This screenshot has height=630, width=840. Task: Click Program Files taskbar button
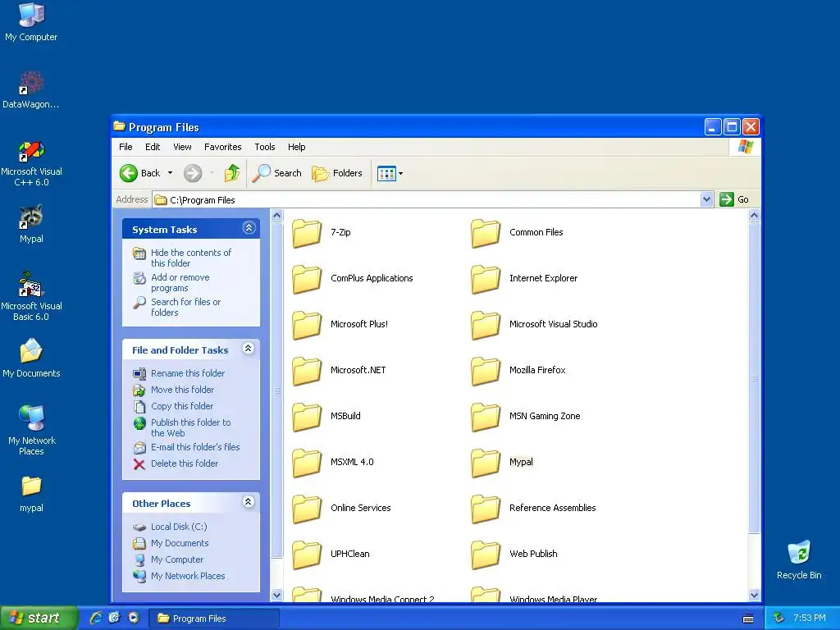(214, 619)
